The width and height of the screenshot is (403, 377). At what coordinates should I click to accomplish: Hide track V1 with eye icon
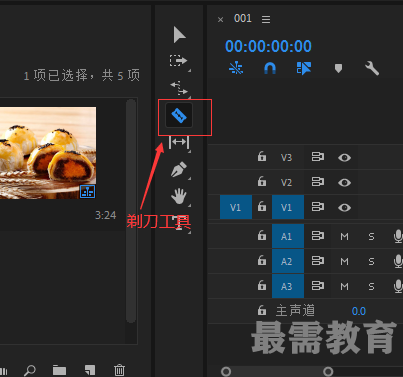point(344,208)
